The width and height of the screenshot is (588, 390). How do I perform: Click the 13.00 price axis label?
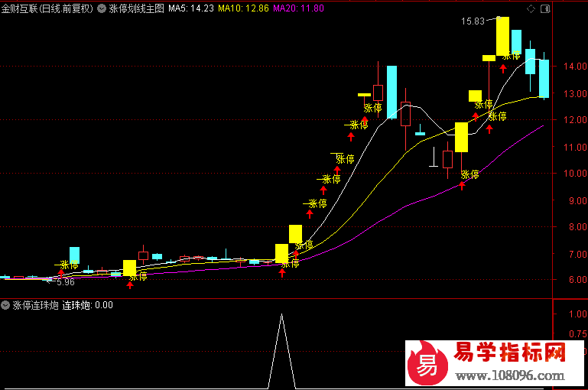pyautogui.click(x=575, y=94)
